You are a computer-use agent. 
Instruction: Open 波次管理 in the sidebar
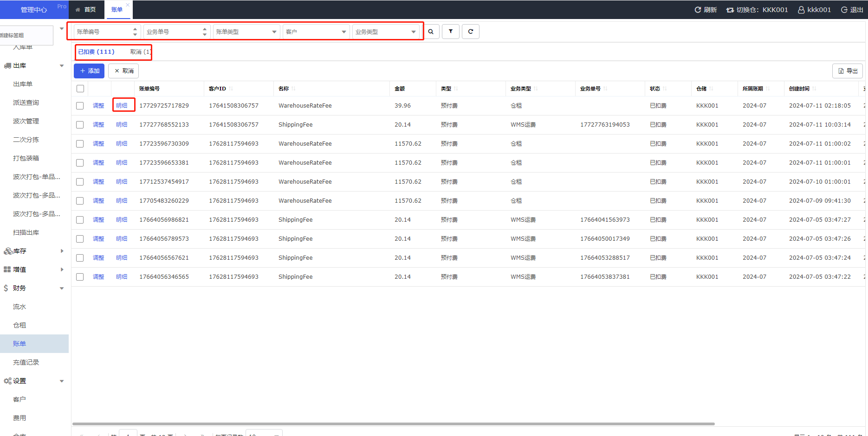(x=26, y=121)
